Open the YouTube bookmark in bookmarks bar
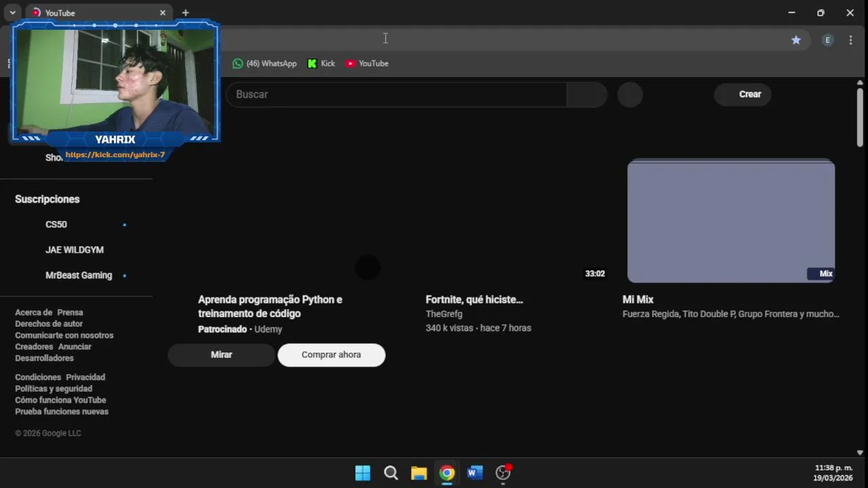The width and height of the screenshot is (868, 488). (367, 63)
